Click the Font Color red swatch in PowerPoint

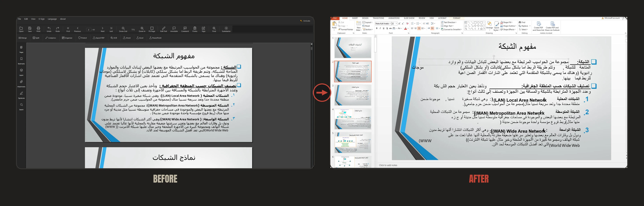coord(405,28)
